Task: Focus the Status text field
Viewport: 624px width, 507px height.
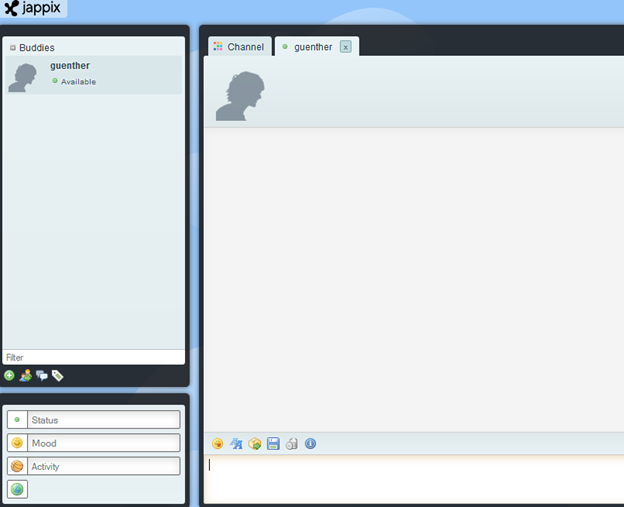Action: (104, 420)
